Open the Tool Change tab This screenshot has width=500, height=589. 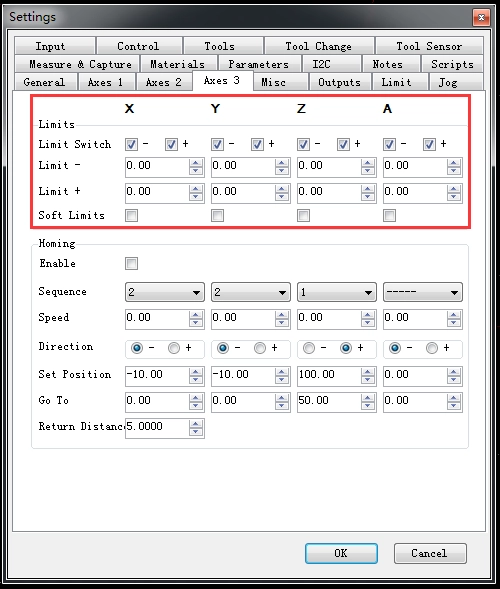319,46
